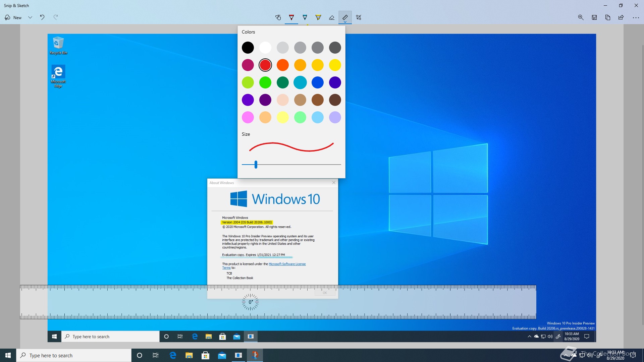Select the Pencil tool
Screen dimensions: 644x362
(305, 17)
